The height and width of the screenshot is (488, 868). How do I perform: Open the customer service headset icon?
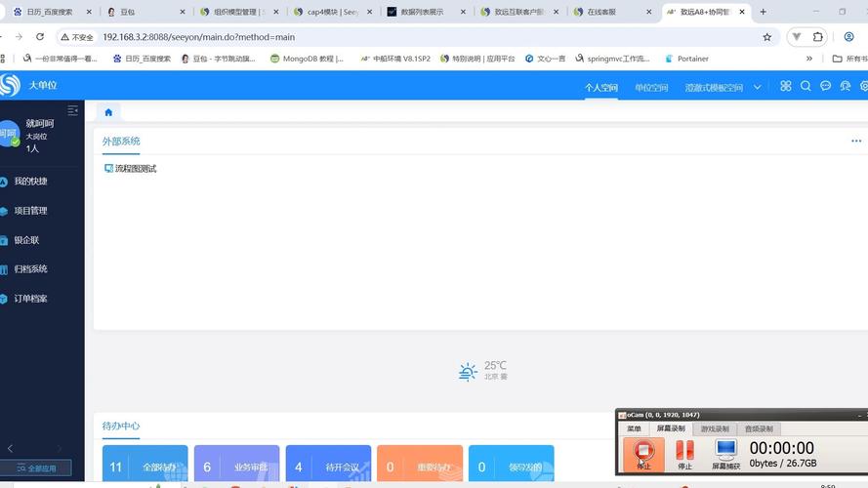click(846, 86)
